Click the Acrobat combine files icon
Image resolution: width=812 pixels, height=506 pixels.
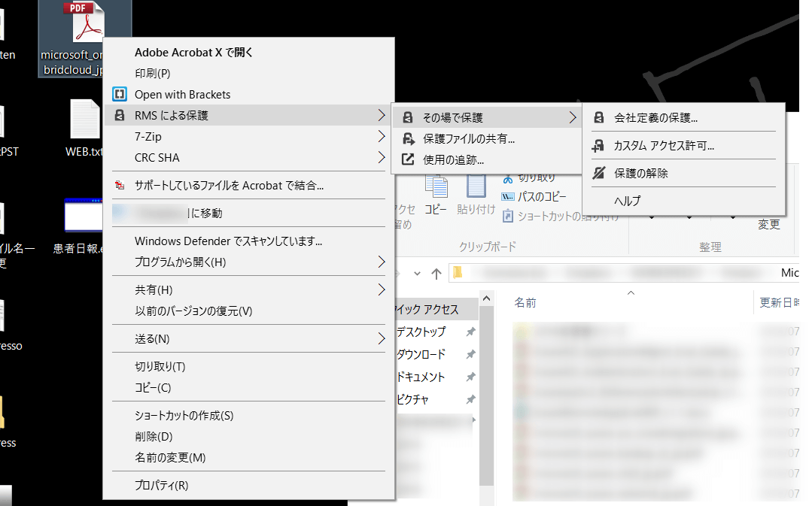[119, 185]
